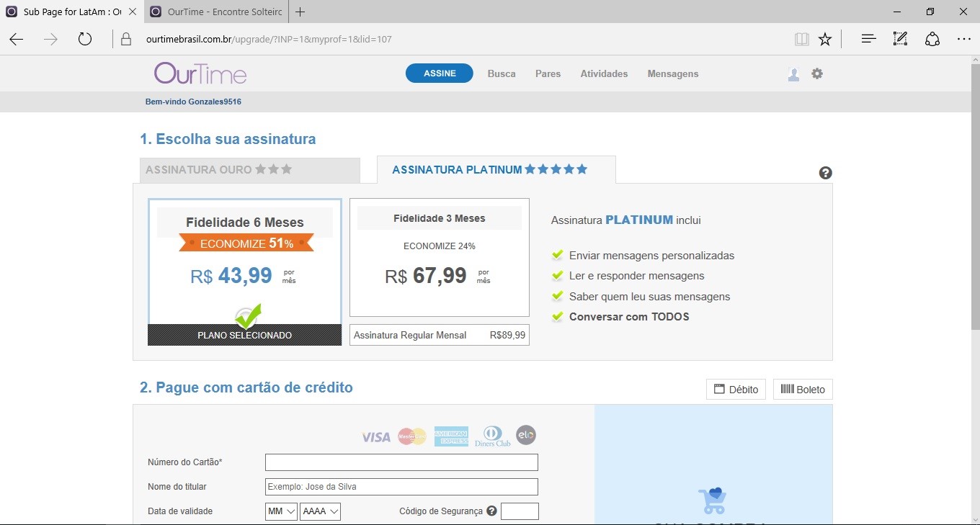
Task: Open new browser tab plus button
Action: pos(300,12)
